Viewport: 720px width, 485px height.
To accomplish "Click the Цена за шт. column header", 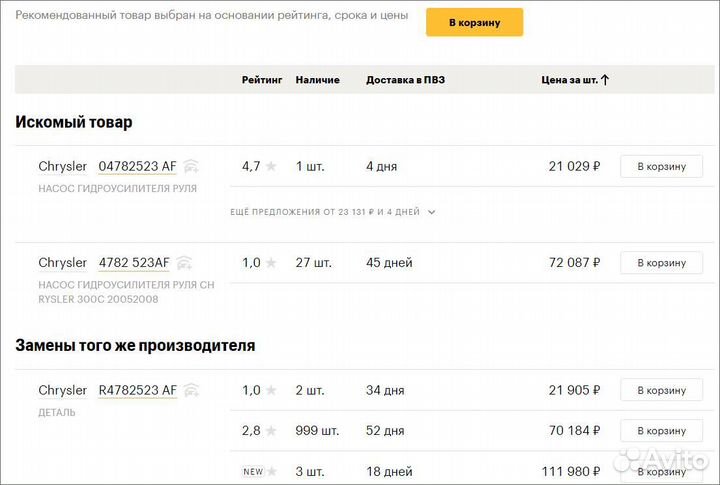I will [x=568, y=80].
